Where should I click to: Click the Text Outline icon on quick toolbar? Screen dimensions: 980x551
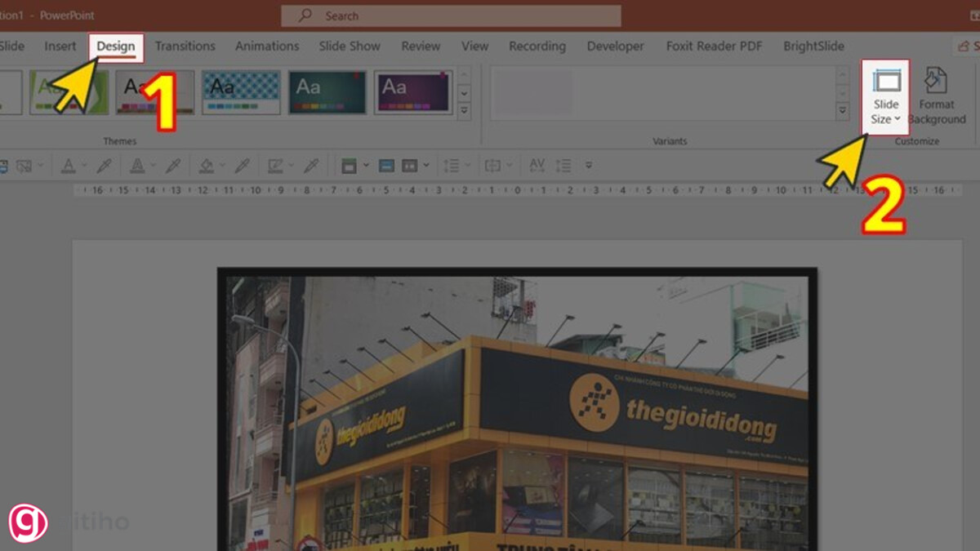pyautogui.click(x=136, y=165)
